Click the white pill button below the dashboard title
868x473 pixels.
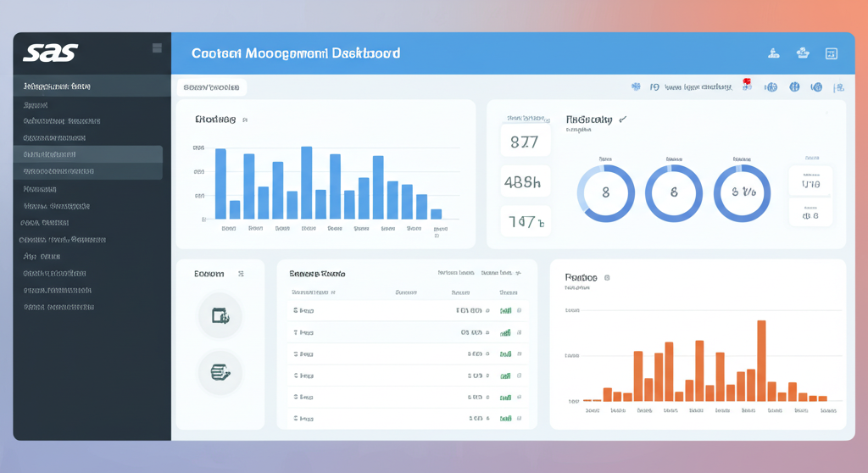211,86
